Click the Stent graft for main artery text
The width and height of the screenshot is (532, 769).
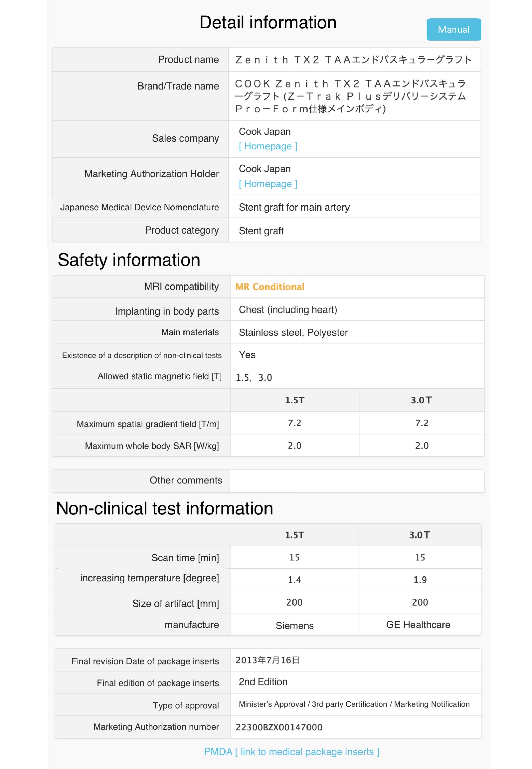coord(294,208)
